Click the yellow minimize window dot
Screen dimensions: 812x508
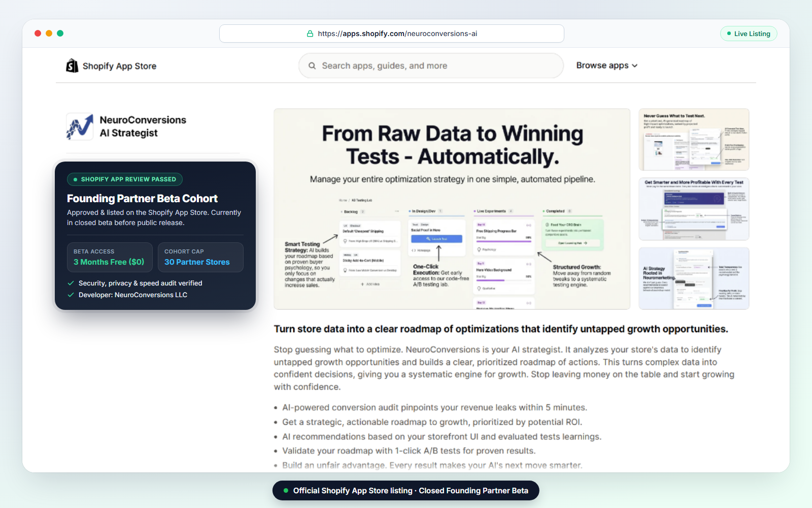[49, 33]
